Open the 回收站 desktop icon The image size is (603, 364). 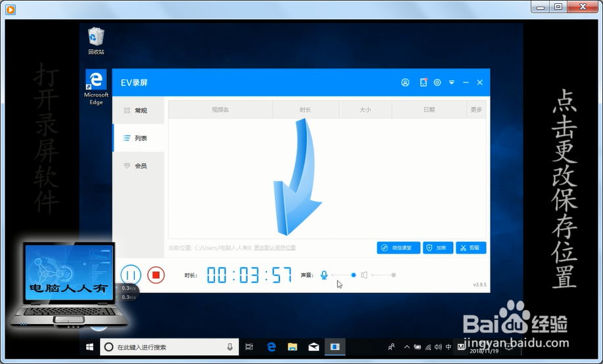point(96,41)
